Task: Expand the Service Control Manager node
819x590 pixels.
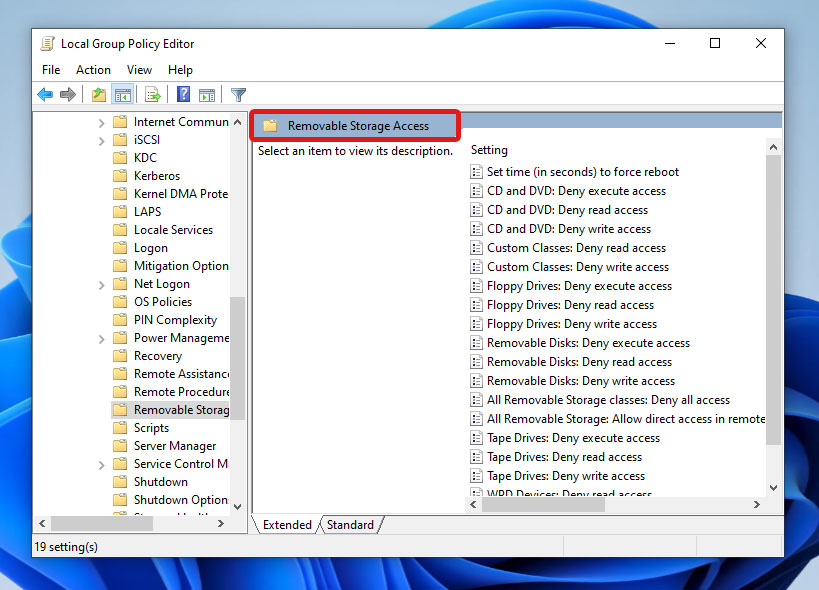Action: pyautogui.click(x=101, y=463)
